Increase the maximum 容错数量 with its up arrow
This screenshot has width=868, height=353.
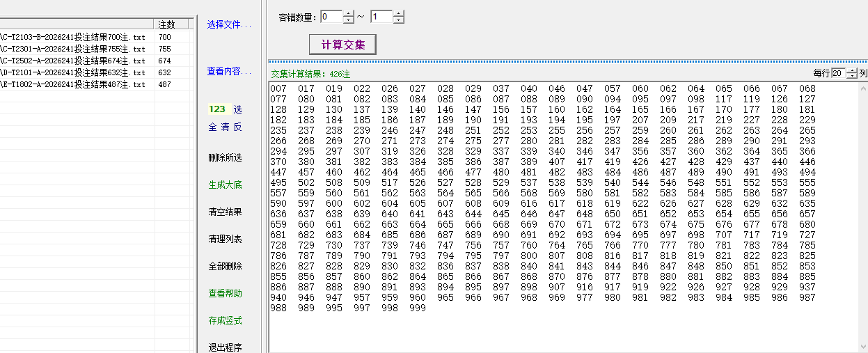398,14
